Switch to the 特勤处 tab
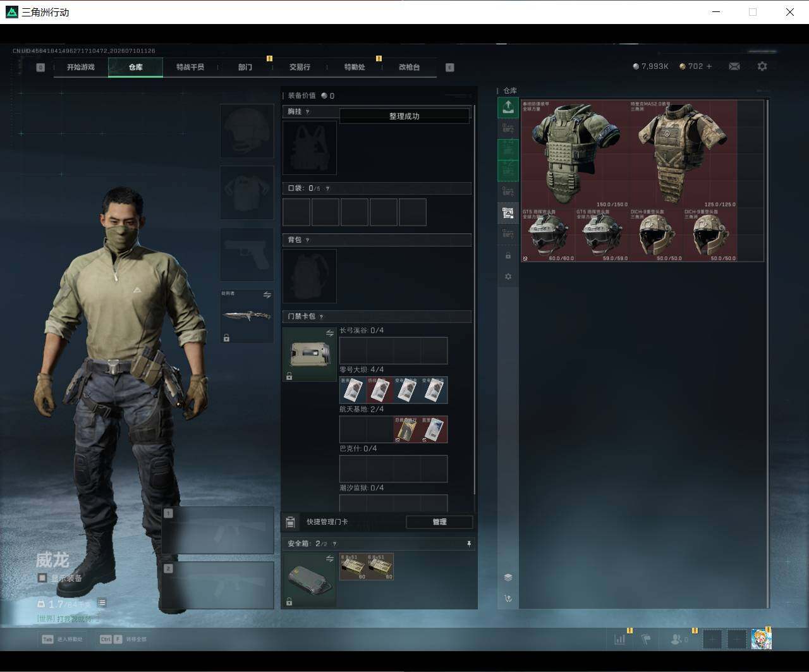The image size is (809, 672). pos(355,67)
